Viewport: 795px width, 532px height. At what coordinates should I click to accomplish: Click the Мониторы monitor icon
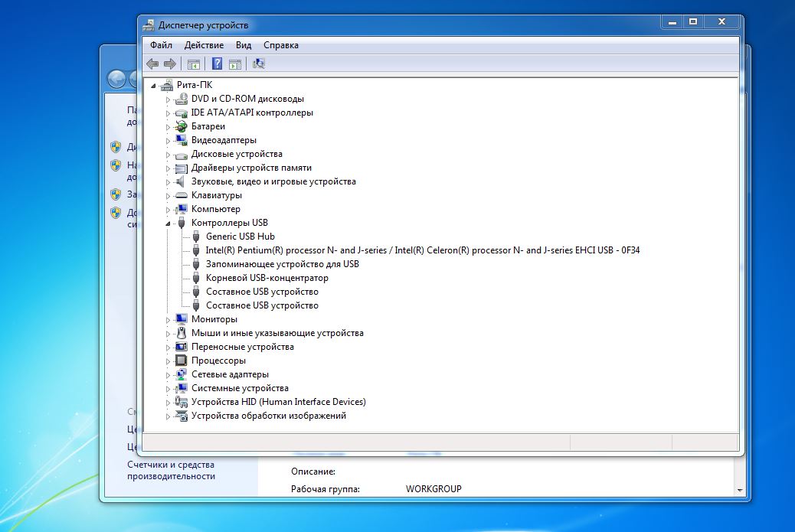pyautogui.click(x=181, y=319)
